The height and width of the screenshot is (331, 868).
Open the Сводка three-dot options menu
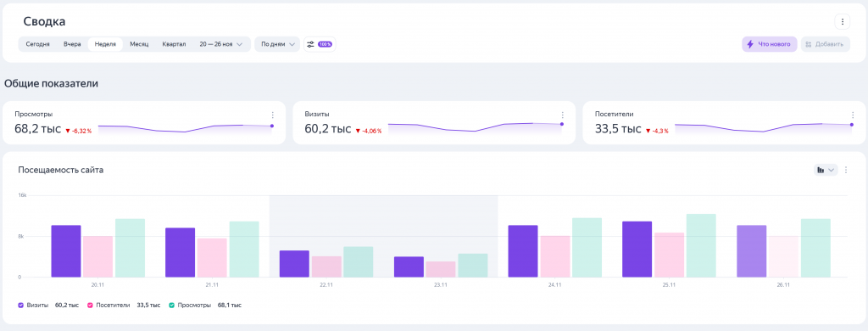point(842,22)
